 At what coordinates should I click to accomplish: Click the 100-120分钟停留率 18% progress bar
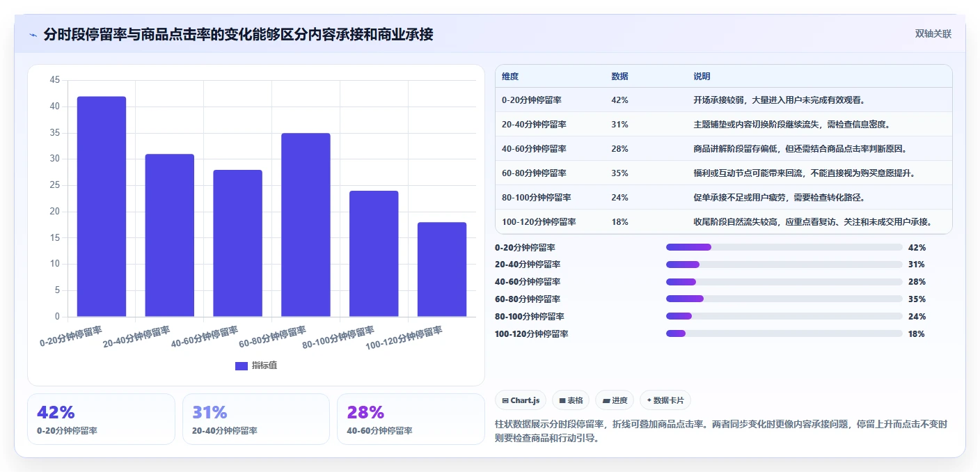784,333
